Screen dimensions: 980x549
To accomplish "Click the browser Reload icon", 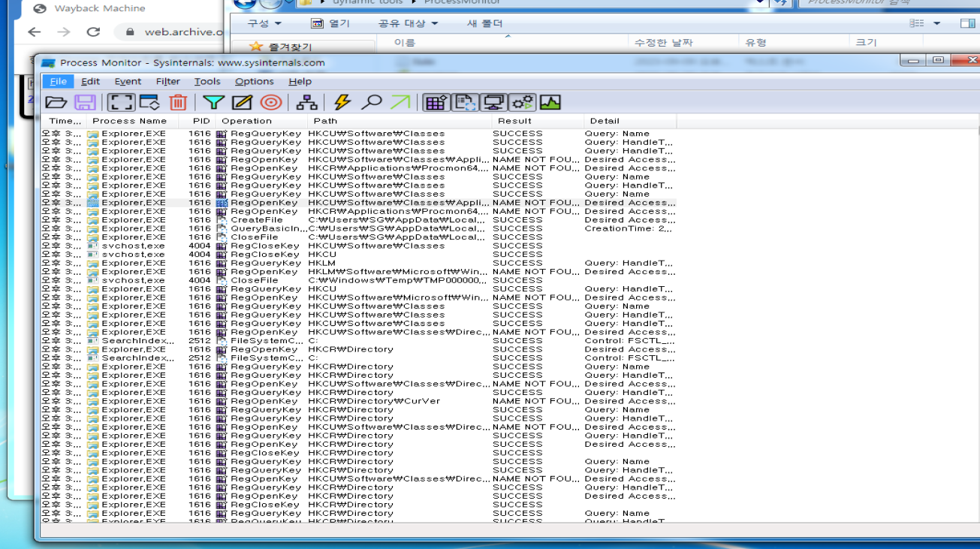I will (x=93, y=32).
